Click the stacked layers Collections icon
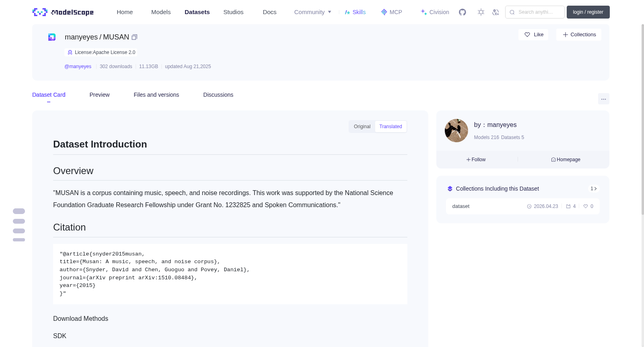This screenshot has width=644, height=347. pos(450,189)
